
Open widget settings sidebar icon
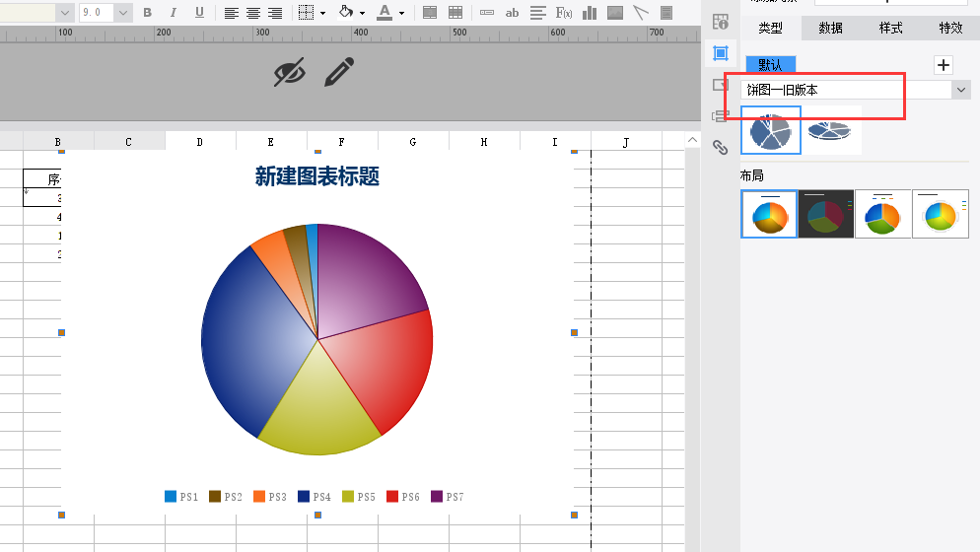click(x=720, y=115)
